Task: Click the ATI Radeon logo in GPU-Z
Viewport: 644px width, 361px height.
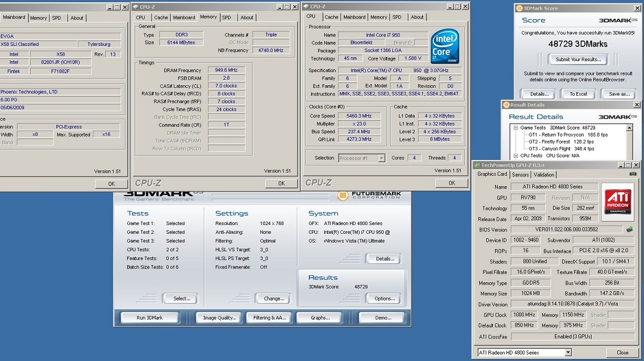Action: coord(618,202)
